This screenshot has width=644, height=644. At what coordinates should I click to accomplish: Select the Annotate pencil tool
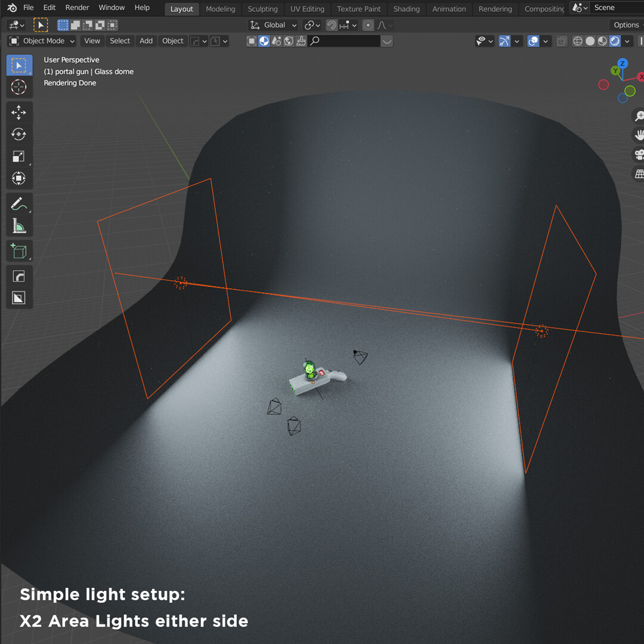(19, 204)
